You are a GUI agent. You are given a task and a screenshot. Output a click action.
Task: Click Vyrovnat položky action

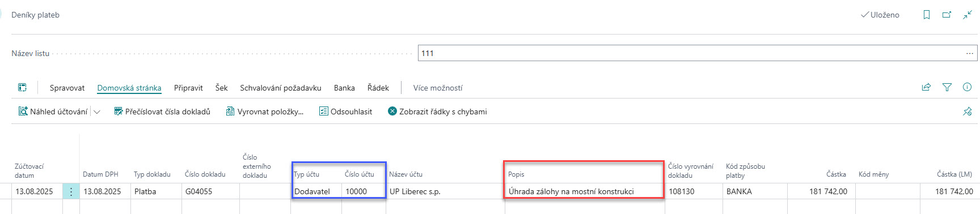pos(265,112)
